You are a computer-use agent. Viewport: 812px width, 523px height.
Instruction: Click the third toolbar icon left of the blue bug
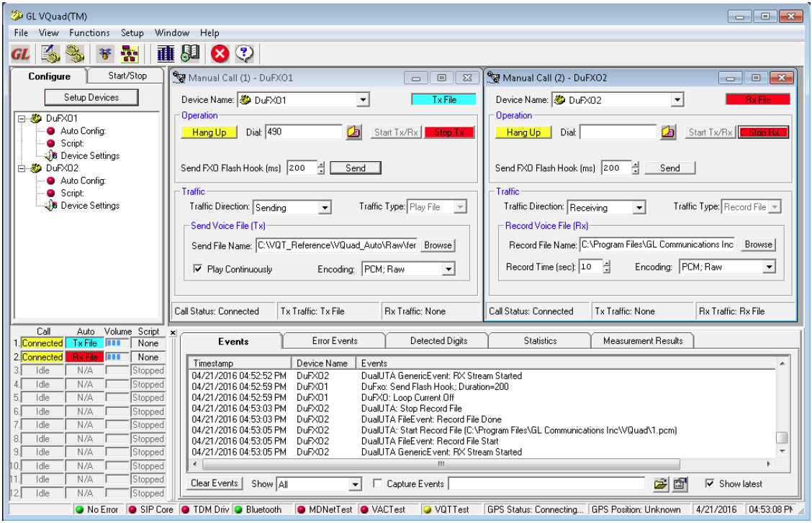coord(75,53)
